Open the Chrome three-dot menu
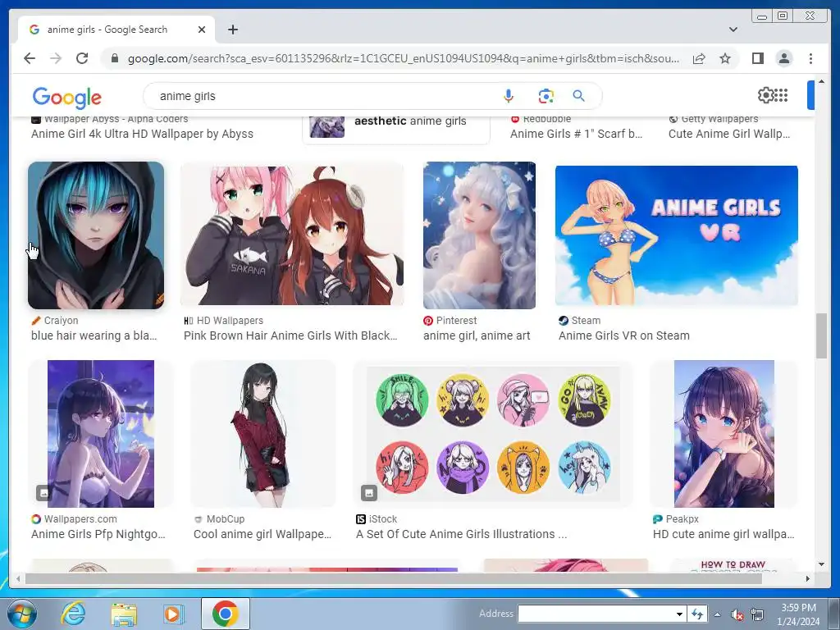 pyautogui.click(x=810, y=58)
